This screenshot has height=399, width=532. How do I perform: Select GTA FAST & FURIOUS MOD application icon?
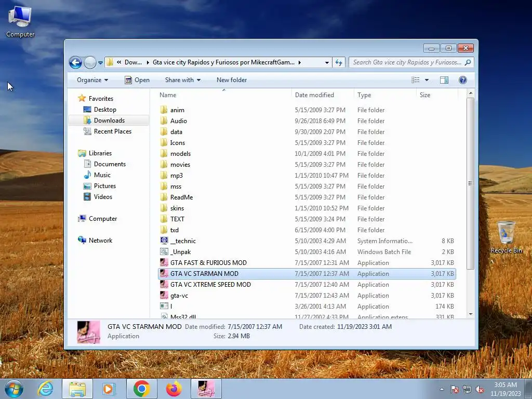pyautogui.click(x=164, y=262)
